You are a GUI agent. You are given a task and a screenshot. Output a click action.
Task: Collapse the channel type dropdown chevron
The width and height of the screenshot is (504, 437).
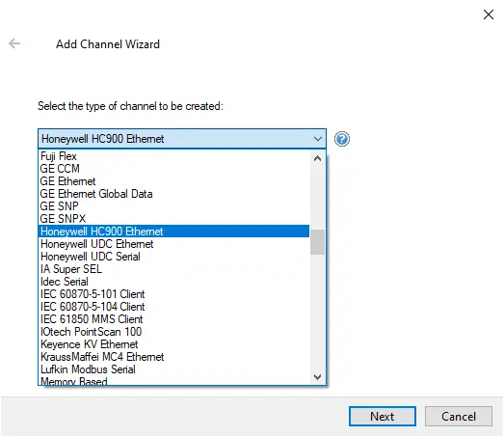[318, 139]
